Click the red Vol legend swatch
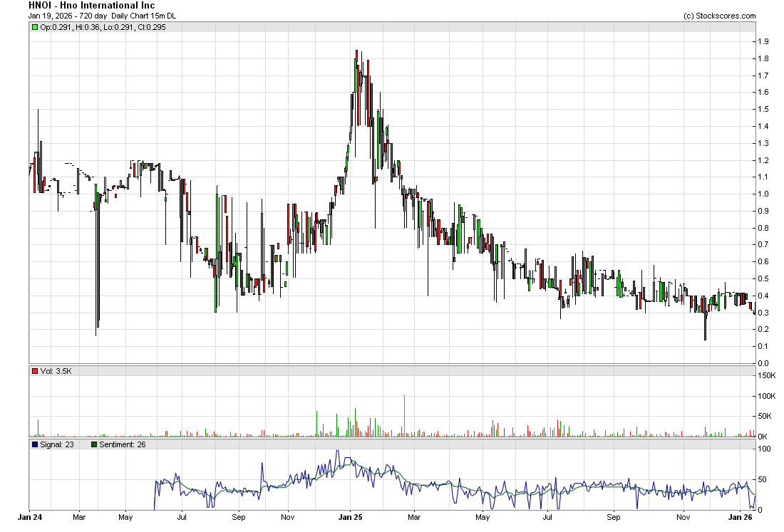784x532 pixels. point(34,370)
